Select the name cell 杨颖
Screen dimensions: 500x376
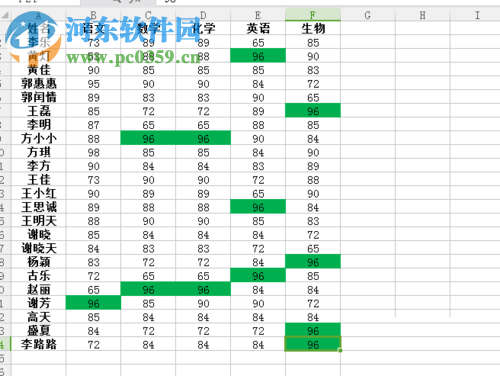point(39,262)
